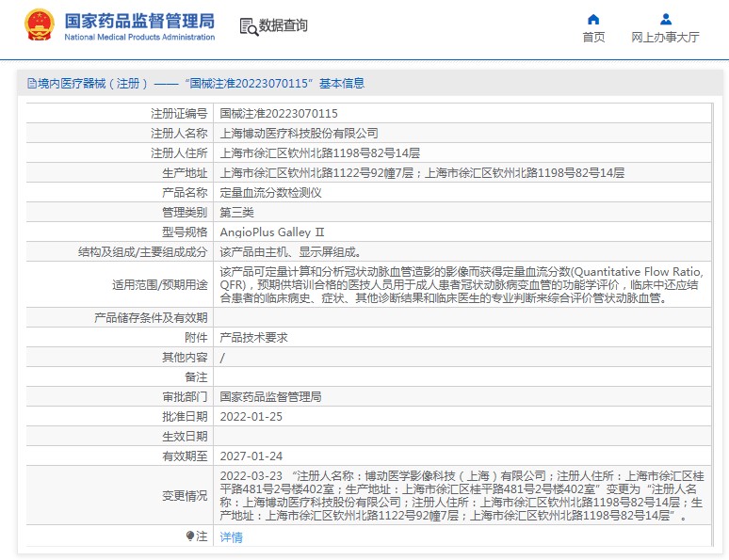
Task: Click the 附件 label
Action: 196,337
